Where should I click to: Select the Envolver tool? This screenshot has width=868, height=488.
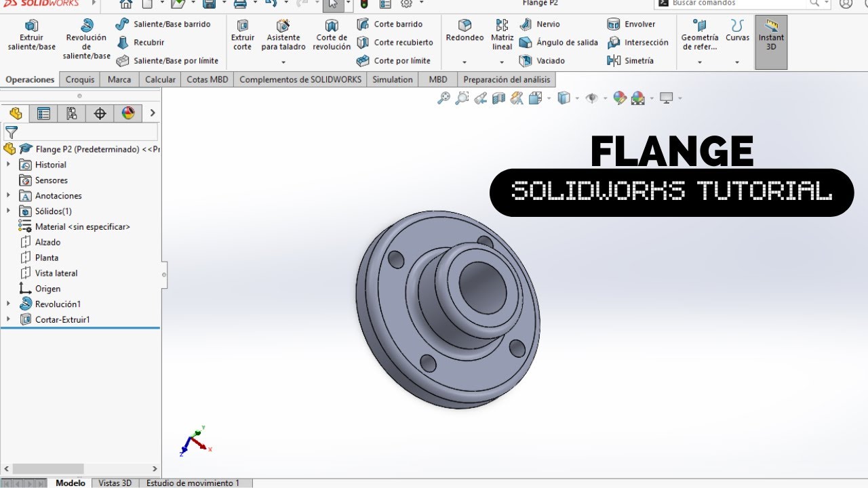coord(631,24)
